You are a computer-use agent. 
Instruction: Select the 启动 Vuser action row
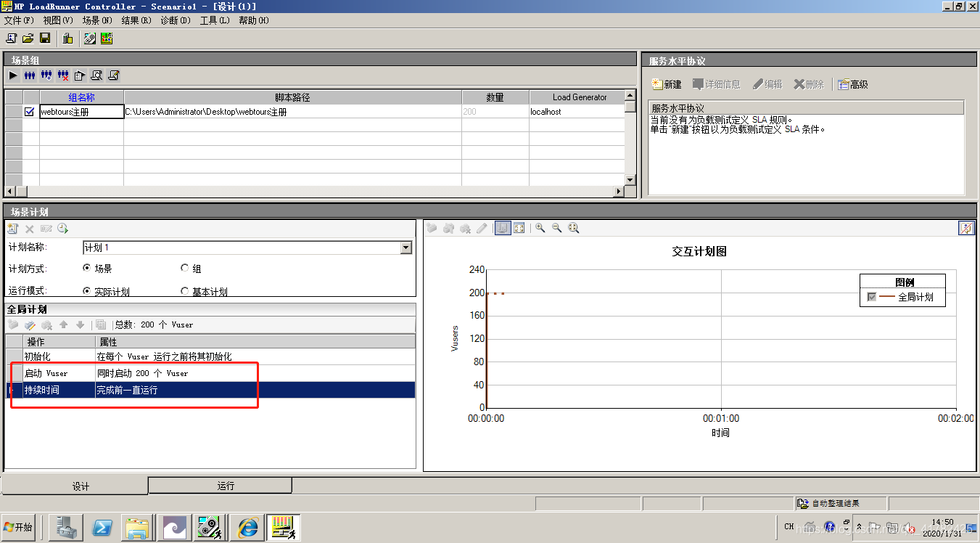pos(210,373)
